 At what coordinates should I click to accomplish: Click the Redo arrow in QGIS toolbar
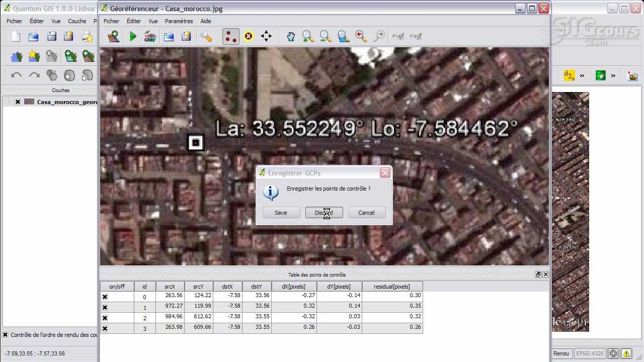click(34, 75)
